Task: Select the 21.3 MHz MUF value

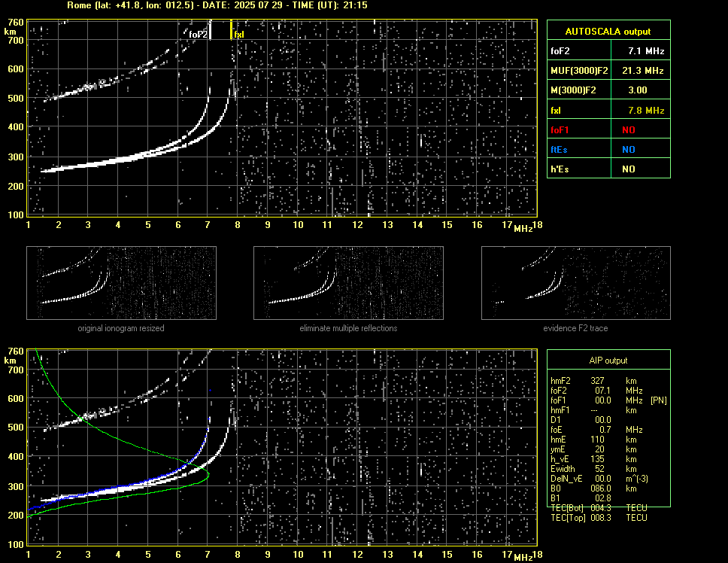Action: point(642,71)
